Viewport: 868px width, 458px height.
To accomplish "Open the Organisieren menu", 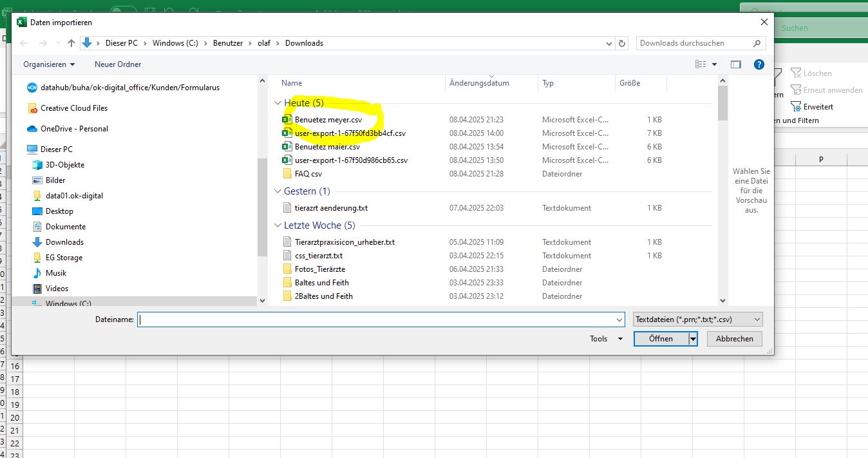I will [x=49, y=64].
